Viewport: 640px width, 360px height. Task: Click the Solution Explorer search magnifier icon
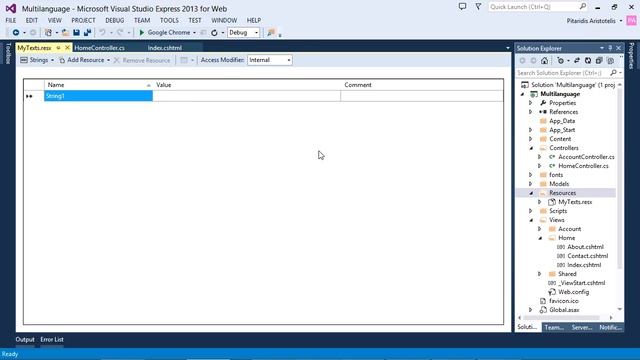point(613,73)
